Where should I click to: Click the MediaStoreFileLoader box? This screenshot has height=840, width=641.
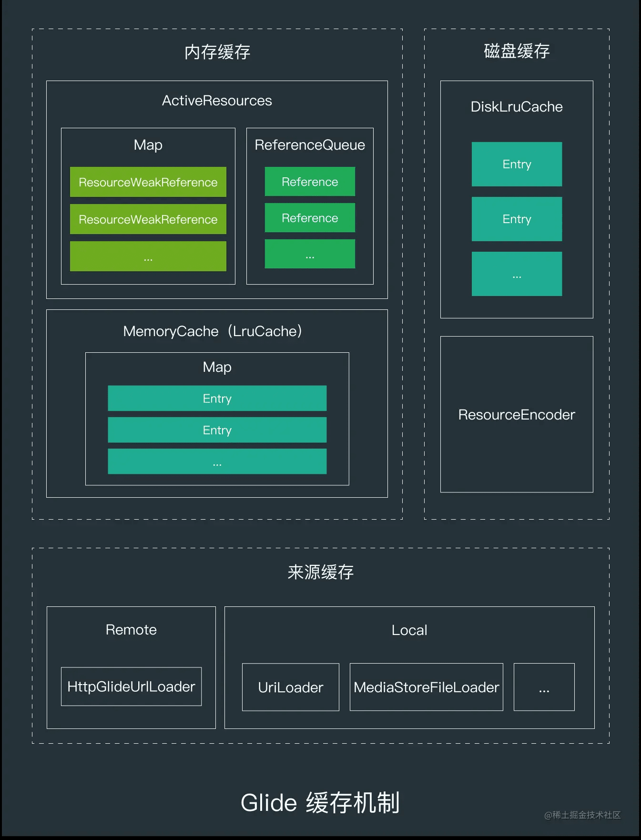(427, 687)
